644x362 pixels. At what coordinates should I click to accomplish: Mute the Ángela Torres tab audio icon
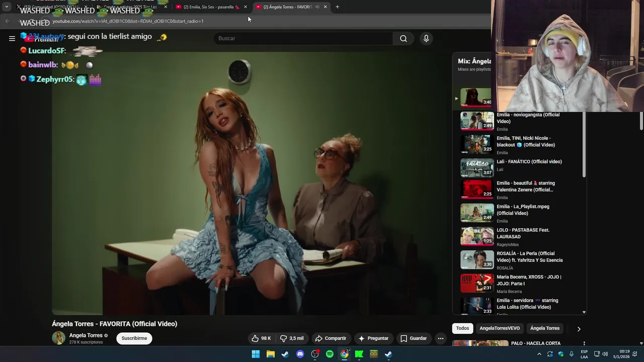[317, 7]
